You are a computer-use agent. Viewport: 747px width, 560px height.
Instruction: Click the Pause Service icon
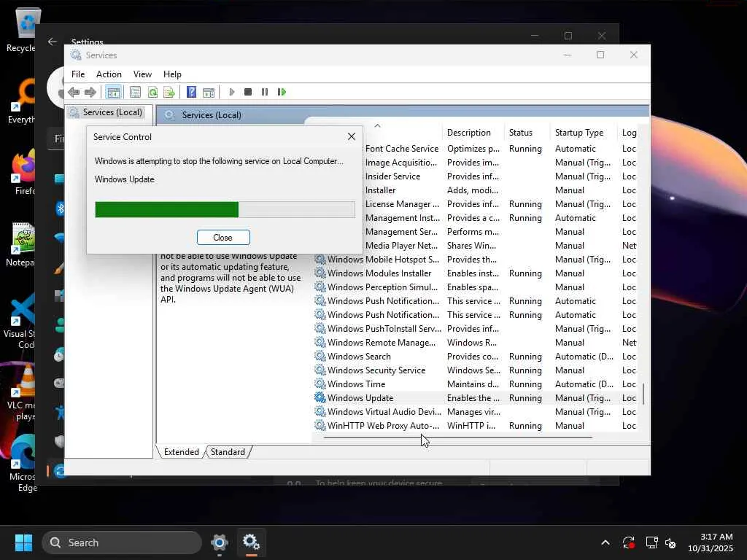click(264, 92)
